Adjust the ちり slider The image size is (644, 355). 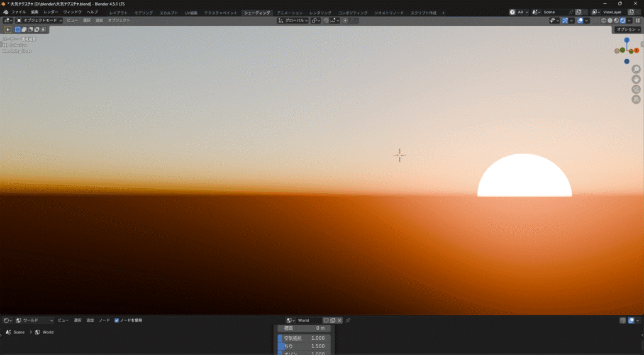(304, 346)
